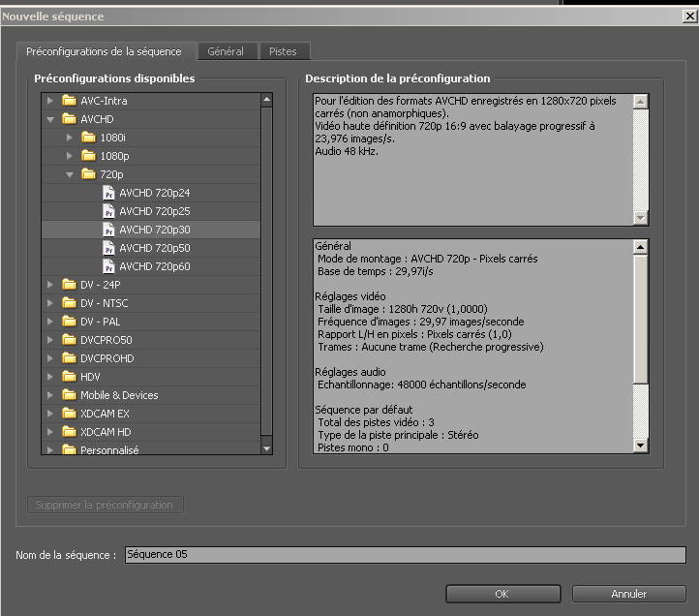Viewport: 699px width, 616px height.
Task: Click the preset list scrollbar thumb
Action: pyautogui.click(x=266, y=271)
